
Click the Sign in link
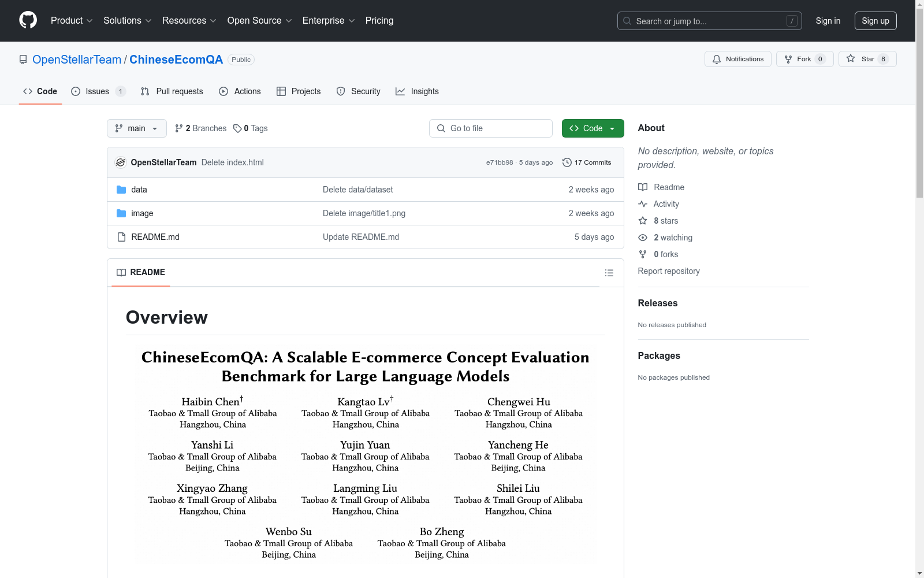point(828,21)
